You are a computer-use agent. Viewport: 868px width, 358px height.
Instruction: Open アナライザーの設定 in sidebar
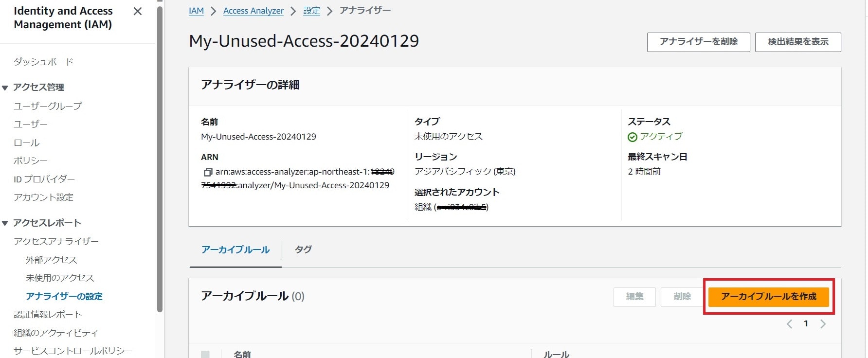[x=64, y=296]
